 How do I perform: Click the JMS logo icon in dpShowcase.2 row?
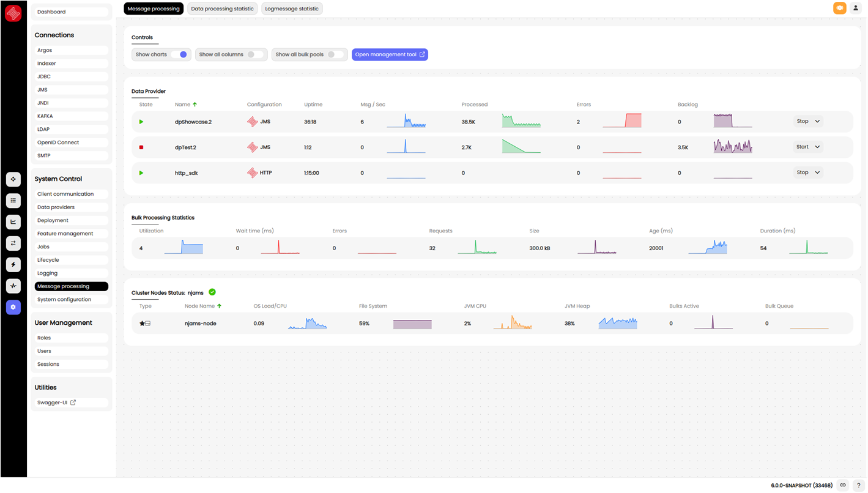pyautogui.click(x=252, y=122)
